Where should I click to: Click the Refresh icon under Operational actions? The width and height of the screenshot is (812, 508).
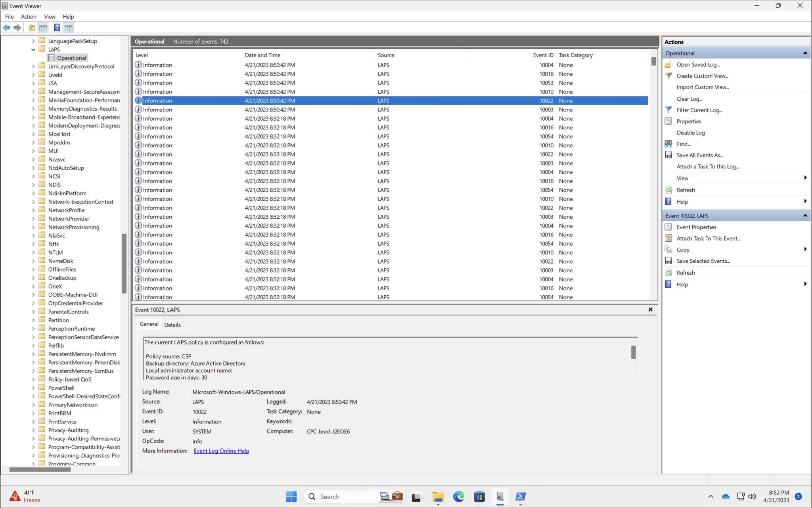pos(668,190)
